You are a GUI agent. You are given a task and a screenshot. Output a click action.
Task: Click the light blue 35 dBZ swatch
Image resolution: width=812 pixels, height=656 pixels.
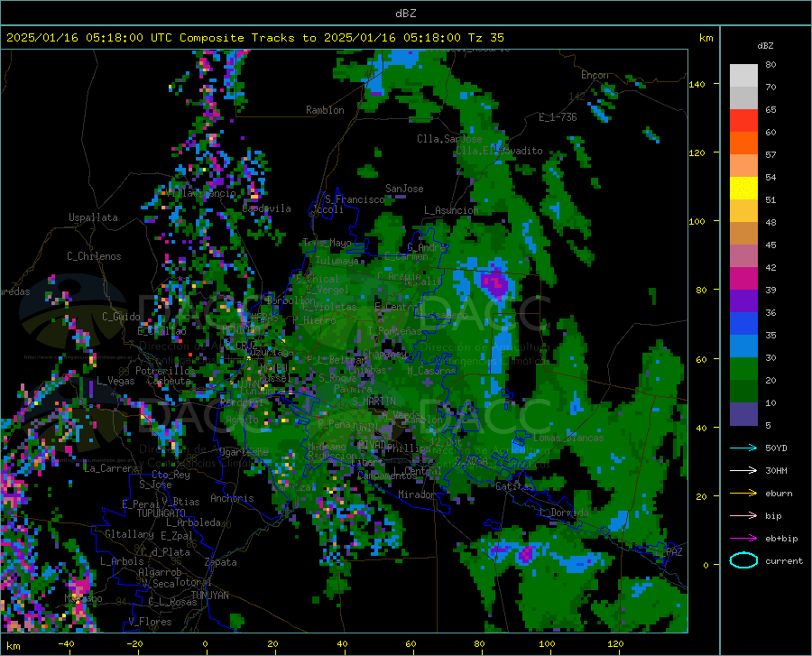[x=743, y=346]
